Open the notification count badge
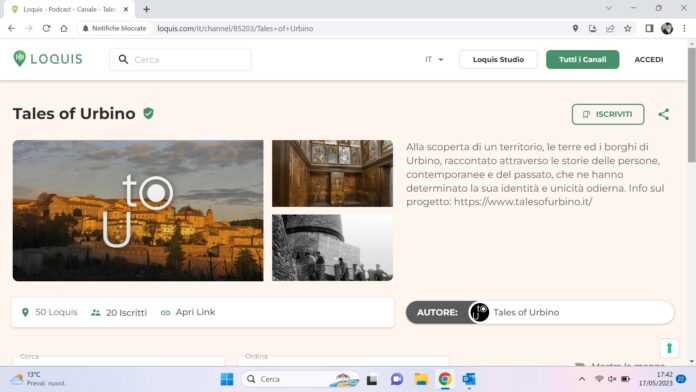 (x=681, y=379)
